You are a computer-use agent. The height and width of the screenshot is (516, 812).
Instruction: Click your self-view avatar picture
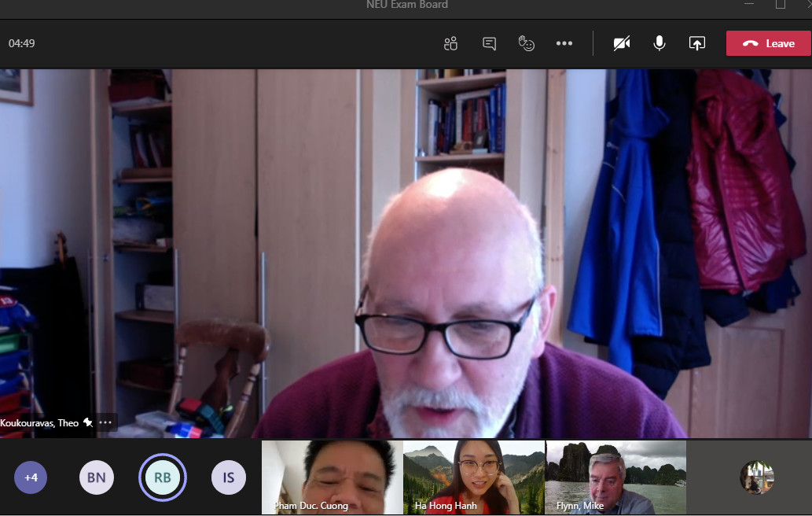coord(757,477)
